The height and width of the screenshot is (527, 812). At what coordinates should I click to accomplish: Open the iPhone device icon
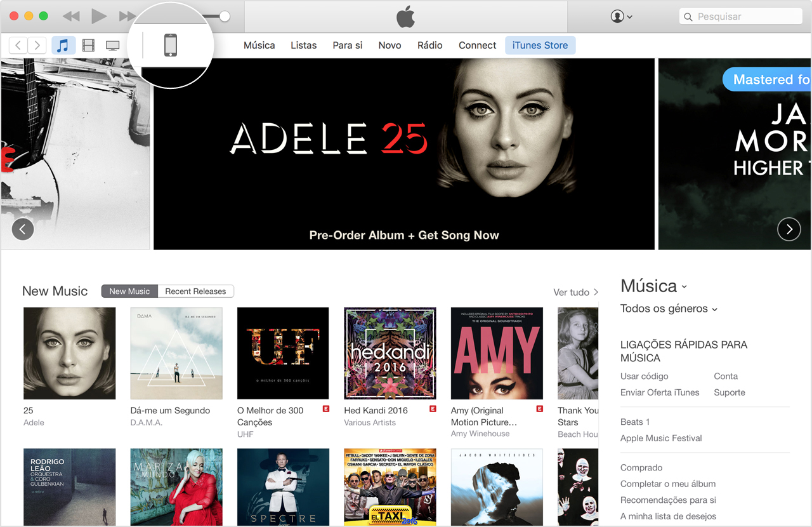(171, 45)
